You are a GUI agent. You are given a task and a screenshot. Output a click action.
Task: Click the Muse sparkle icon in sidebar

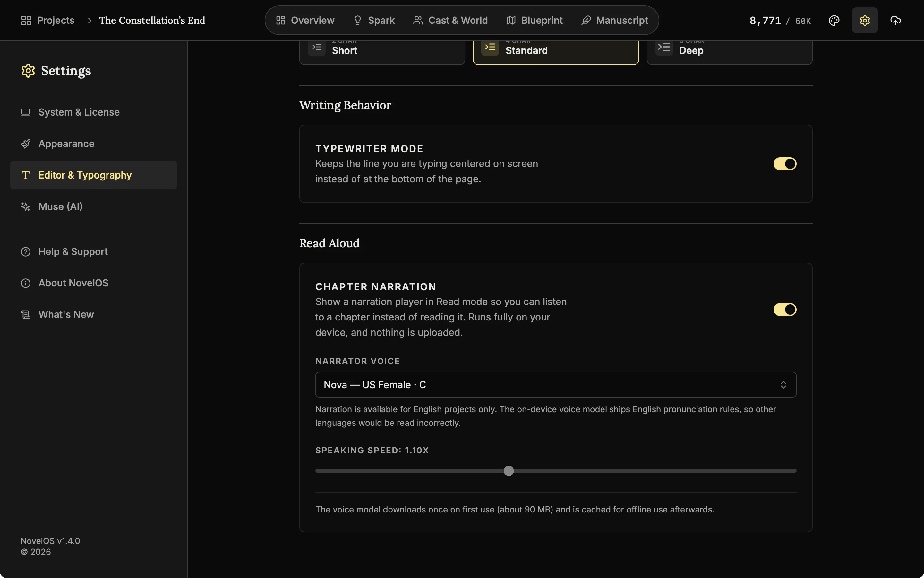[26, 206]
